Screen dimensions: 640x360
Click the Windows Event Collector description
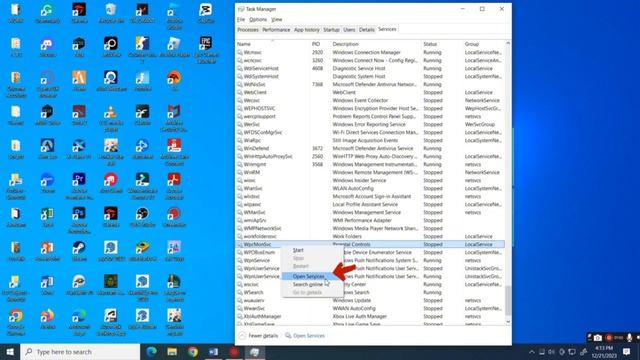point(360,100)
